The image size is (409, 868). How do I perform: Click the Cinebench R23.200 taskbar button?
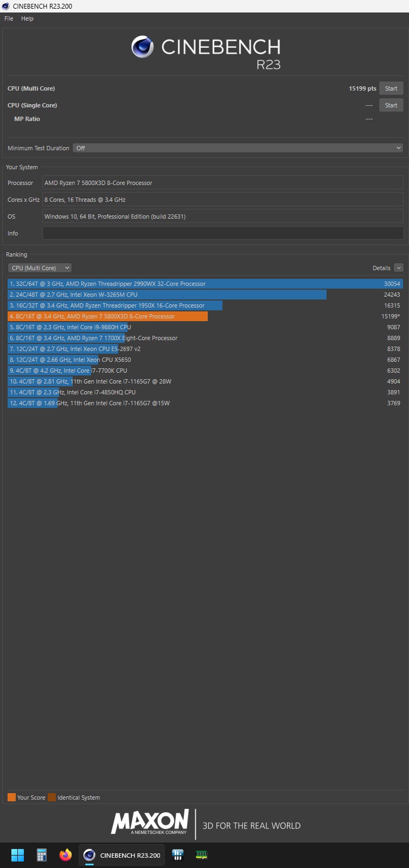point(122,855)
